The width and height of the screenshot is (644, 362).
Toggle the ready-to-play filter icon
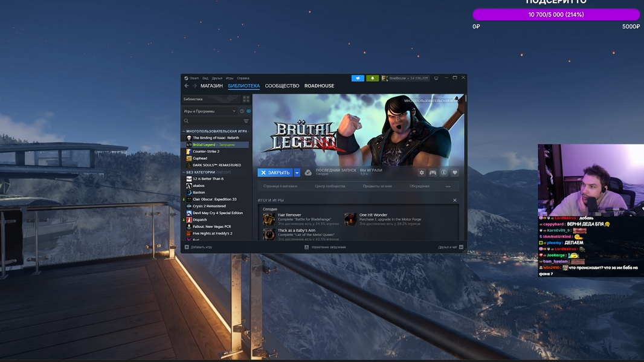[x=248, y=111]
